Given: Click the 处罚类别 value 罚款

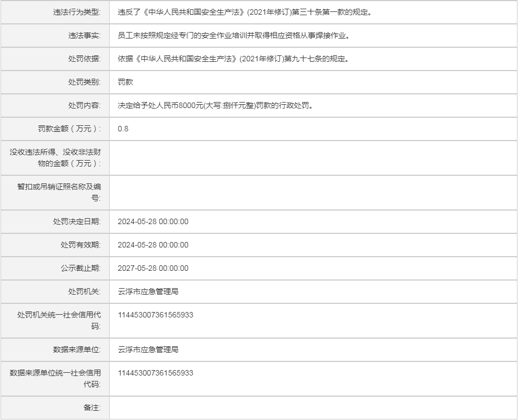Looking at the screenshot, I should (125, 82).
